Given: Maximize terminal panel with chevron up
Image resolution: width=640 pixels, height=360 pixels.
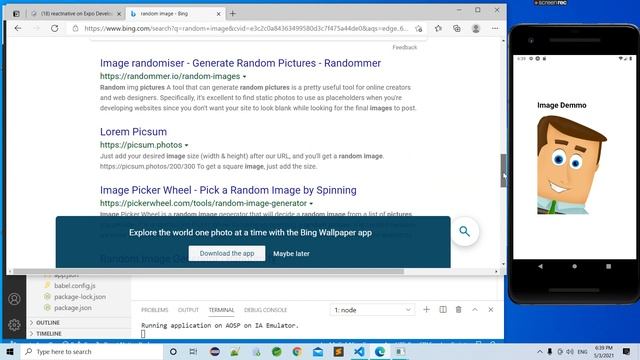Looking at the screenshot, I should 475,310.
